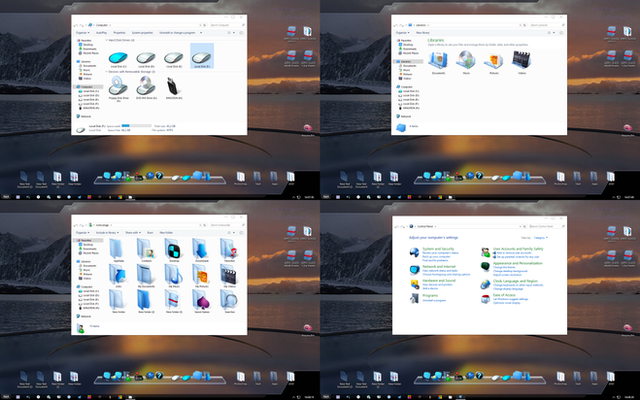
Task: Open the Searches folder icon
Action: point(229,300)
